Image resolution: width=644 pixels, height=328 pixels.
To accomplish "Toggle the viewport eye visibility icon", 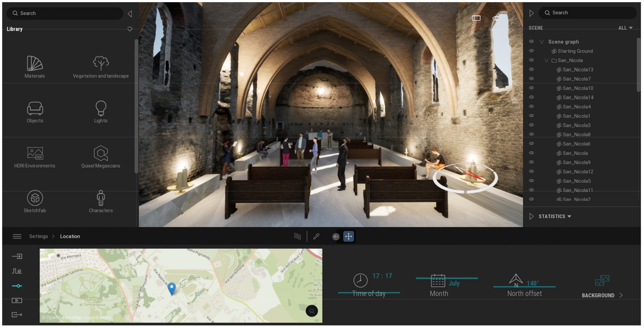I will (x=496, y=18).
